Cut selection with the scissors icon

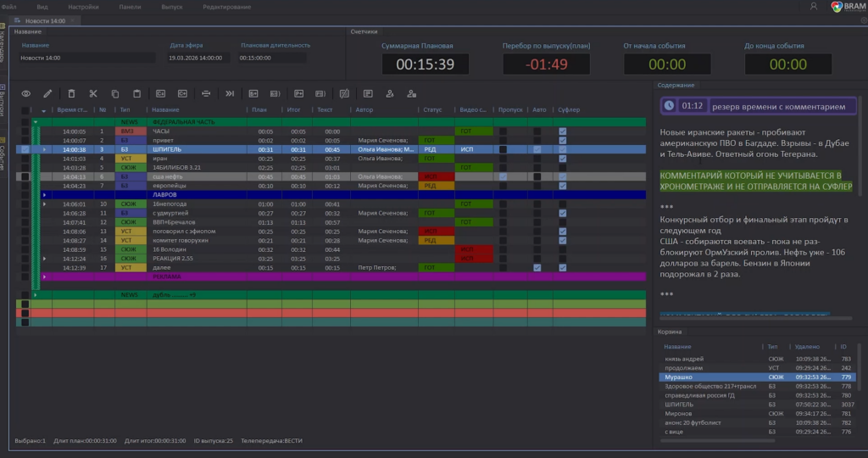tap(93, 93)
